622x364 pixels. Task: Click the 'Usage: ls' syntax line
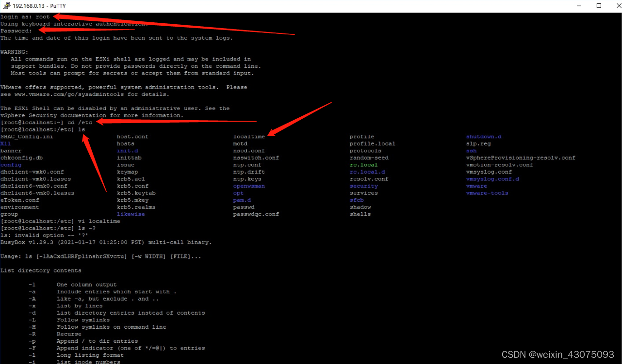[100, 256]
